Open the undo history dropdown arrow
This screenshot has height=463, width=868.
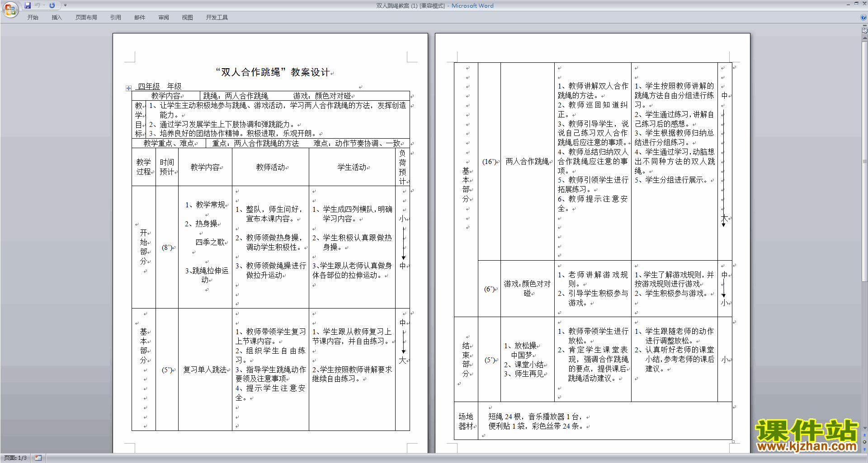tap(44, 5)
